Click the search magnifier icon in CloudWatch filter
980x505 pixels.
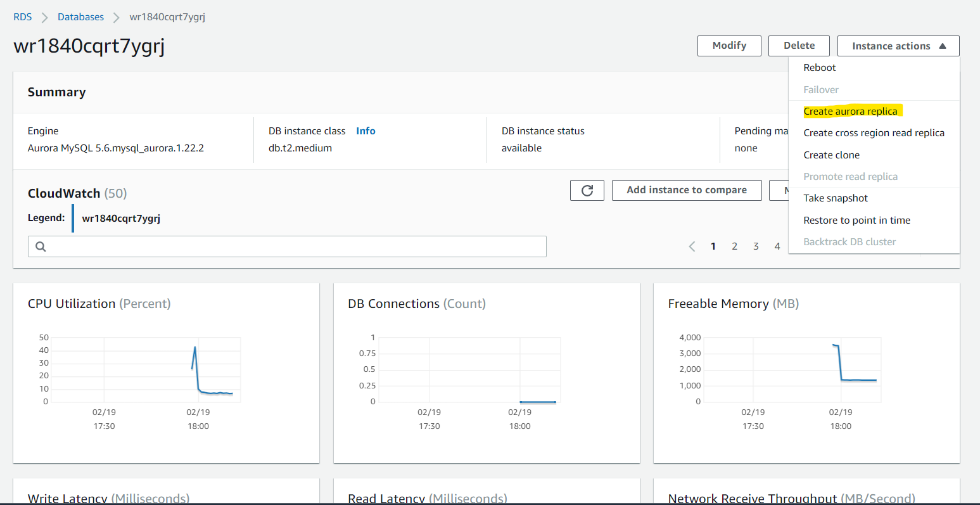tap(41, 246)
